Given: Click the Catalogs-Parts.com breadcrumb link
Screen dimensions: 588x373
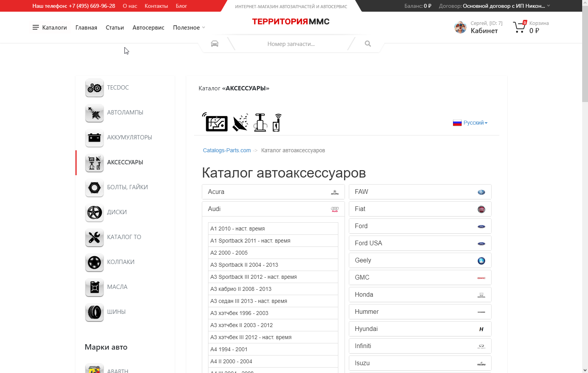Looking at the screenshot, I should coord(227,150).
